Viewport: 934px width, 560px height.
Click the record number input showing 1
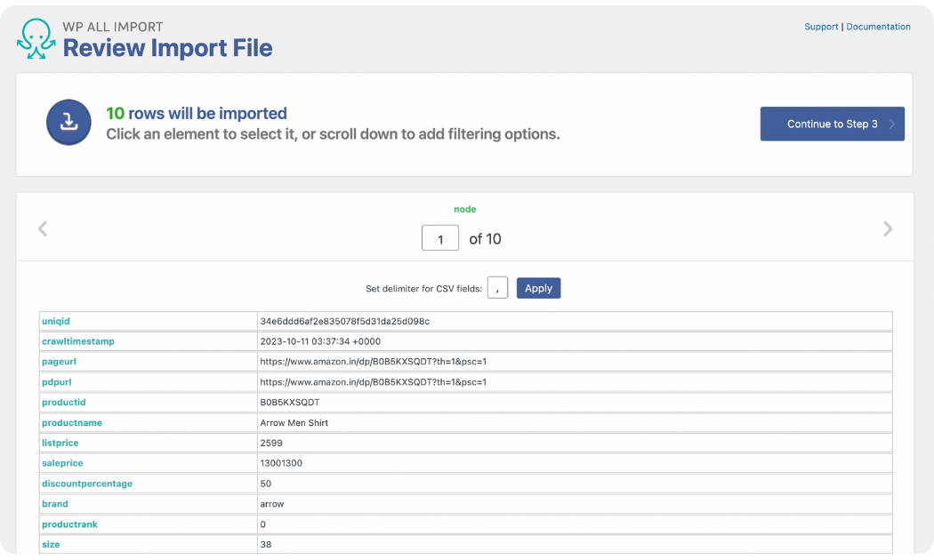(x=439, y=237)
